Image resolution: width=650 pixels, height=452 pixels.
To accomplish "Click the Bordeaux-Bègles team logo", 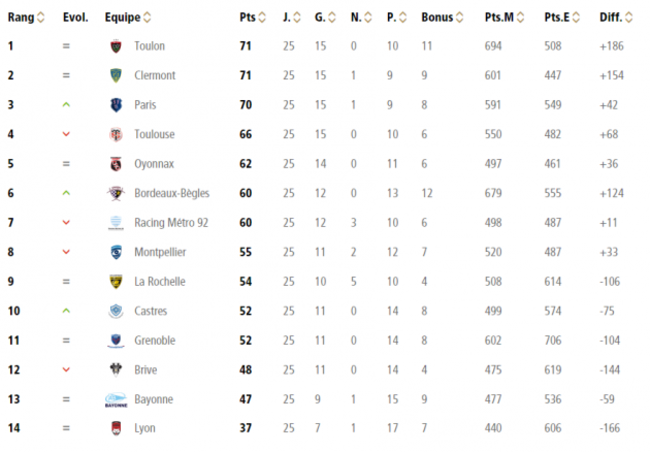I will [x=115, y=193].
